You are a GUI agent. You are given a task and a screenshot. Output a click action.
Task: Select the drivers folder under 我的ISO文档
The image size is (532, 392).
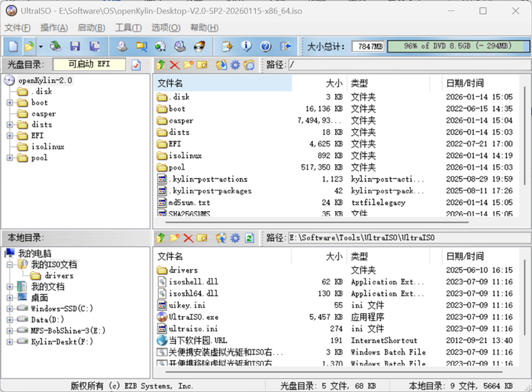pos(59,276)
